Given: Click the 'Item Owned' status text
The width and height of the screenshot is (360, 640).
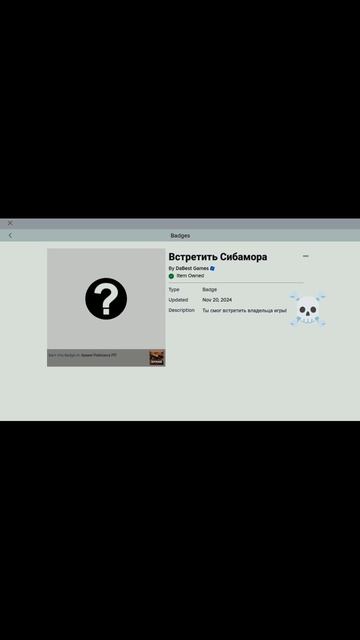Looking at the screenshot, I should tap(190, 276).
